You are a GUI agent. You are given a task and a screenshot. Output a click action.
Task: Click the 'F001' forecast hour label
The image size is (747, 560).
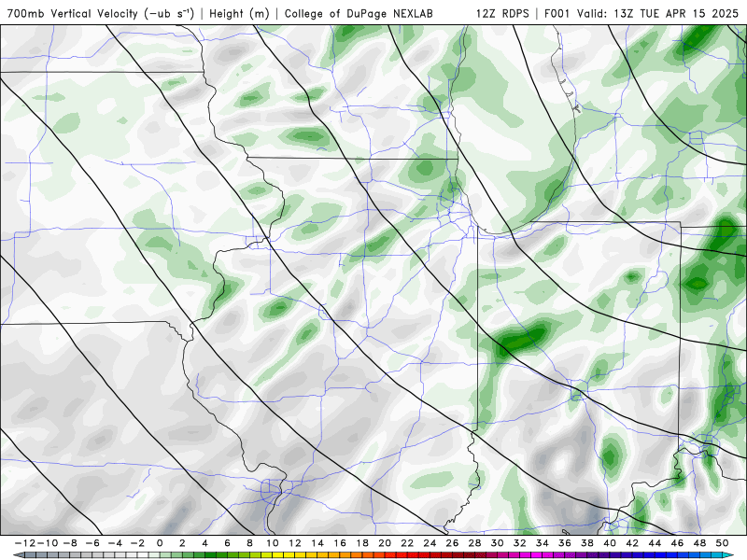pyautogui.click(x=557, y=13)
